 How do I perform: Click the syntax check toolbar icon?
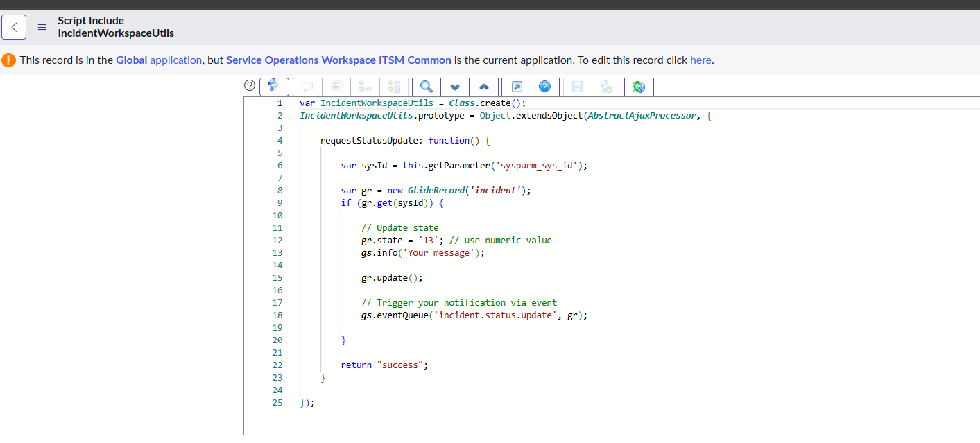[x=606, y=87]
